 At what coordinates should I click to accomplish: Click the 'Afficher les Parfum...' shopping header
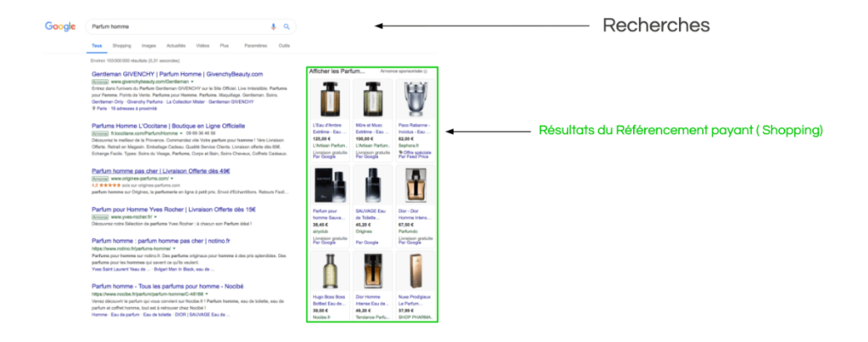tap(337, 71)
